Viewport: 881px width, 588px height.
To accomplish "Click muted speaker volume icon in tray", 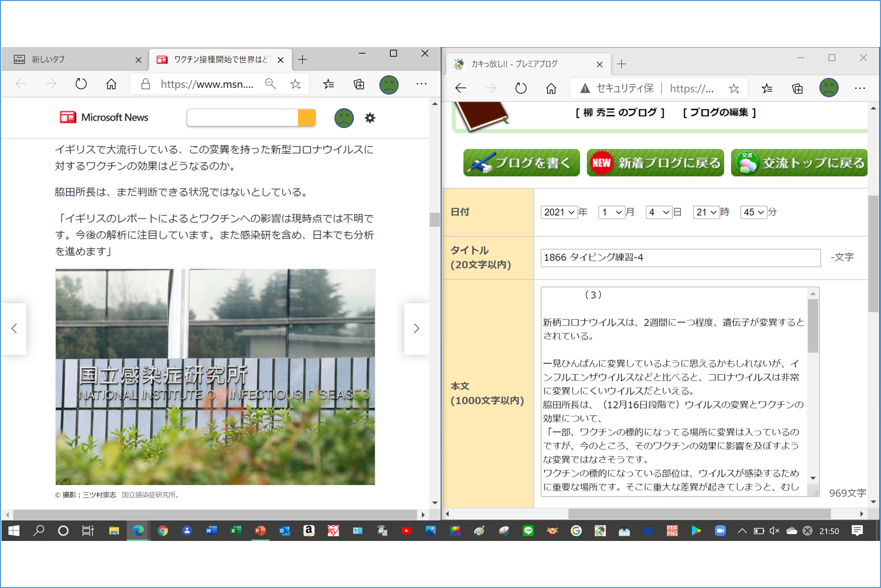I will pyautogui.click(x=774, y=531).
